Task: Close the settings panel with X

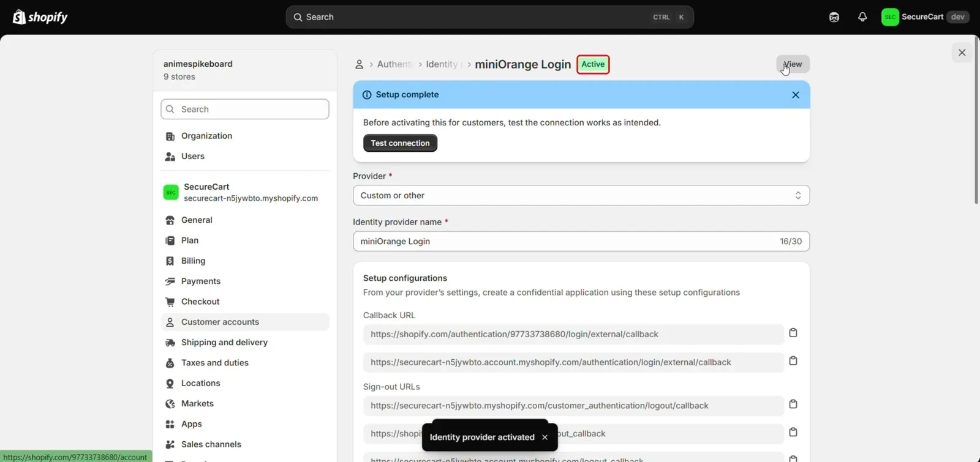Action: [x=962, y=53]
